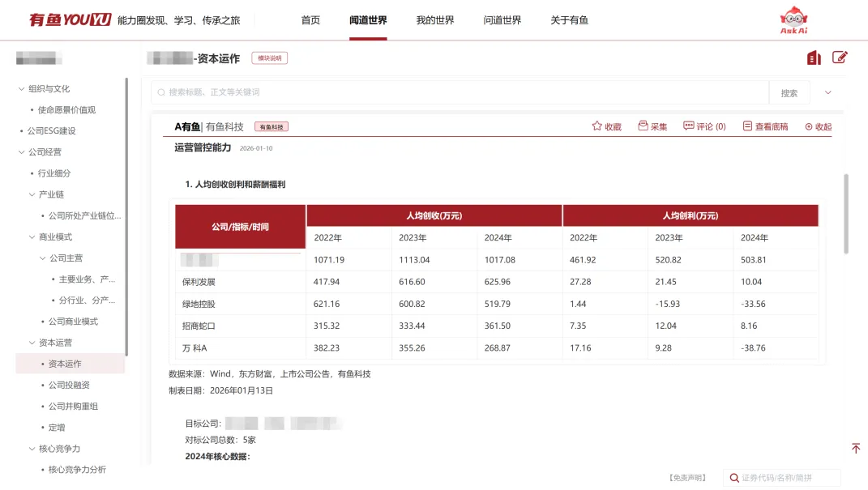
Task: Select 行业细分 in the tree
Action: coord(54,173)
